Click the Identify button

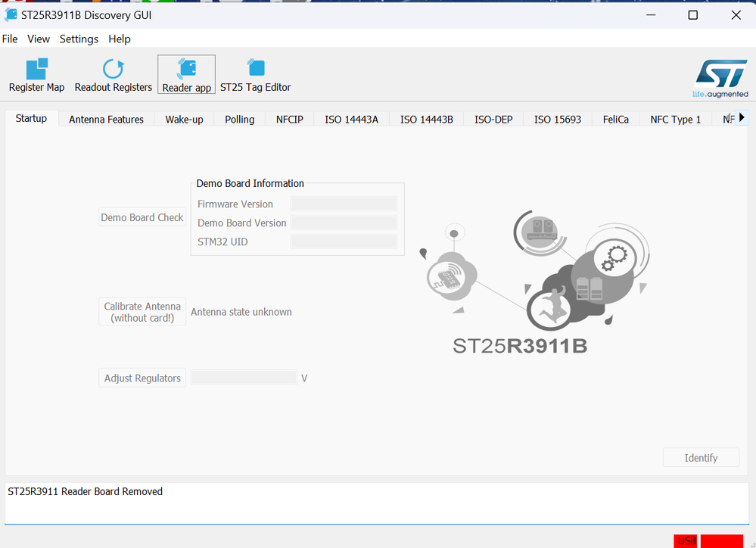tap(701, 458)
